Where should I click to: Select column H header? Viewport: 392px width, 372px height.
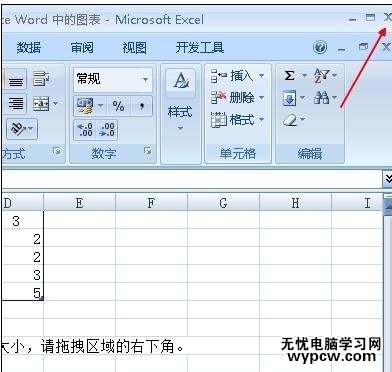(x=295, y=202)
